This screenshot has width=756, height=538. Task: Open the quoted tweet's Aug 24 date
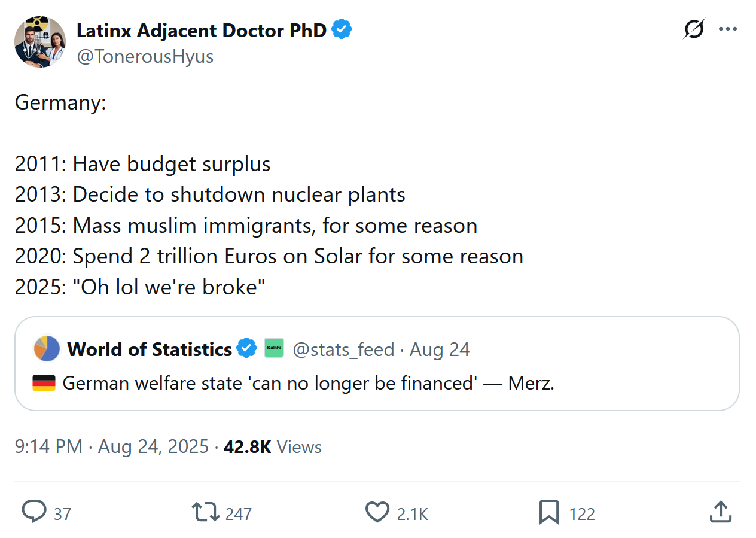coord(440,349)
